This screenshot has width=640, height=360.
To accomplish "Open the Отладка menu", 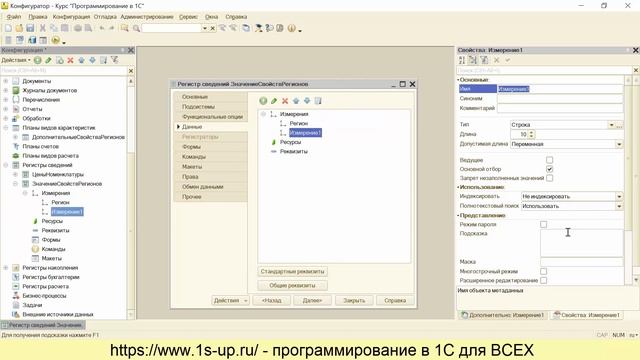I will pos(105,17).
